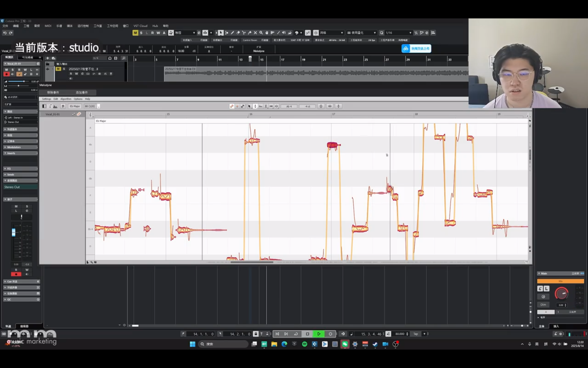Solo the 20250217 audio track
The width and height of the screenshot is (588, 368).
[x=64, y=69]
